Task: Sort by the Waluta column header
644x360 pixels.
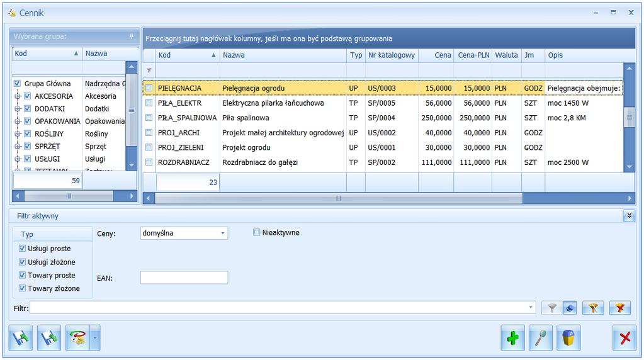Action: (506, 55)
